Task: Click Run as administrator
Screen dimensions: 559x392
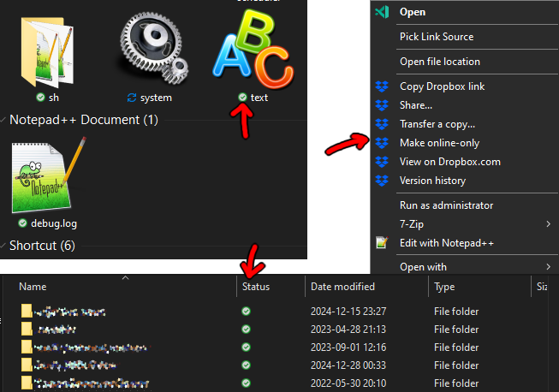Action: tap(446, 205)
